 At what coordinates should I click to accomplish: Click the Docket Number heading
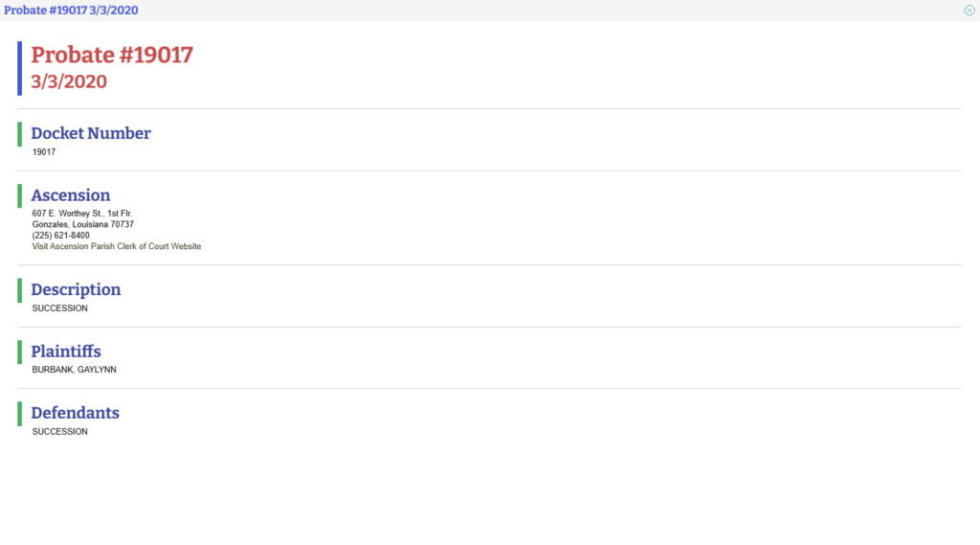tap(91, 133)
